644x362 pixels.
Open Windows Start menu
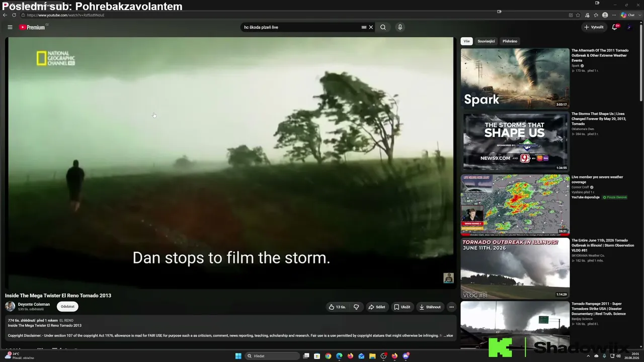[238, 356]
